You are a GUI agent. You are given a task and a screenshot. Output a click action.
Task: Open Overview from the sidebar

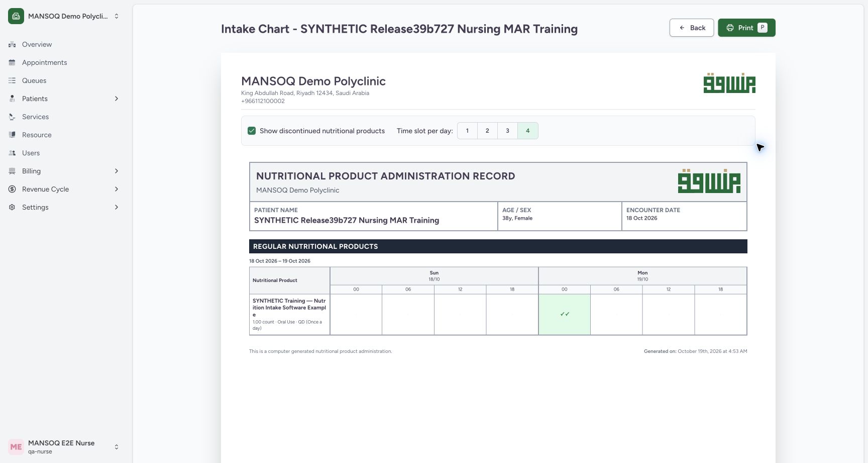click(x=37, y=44)
